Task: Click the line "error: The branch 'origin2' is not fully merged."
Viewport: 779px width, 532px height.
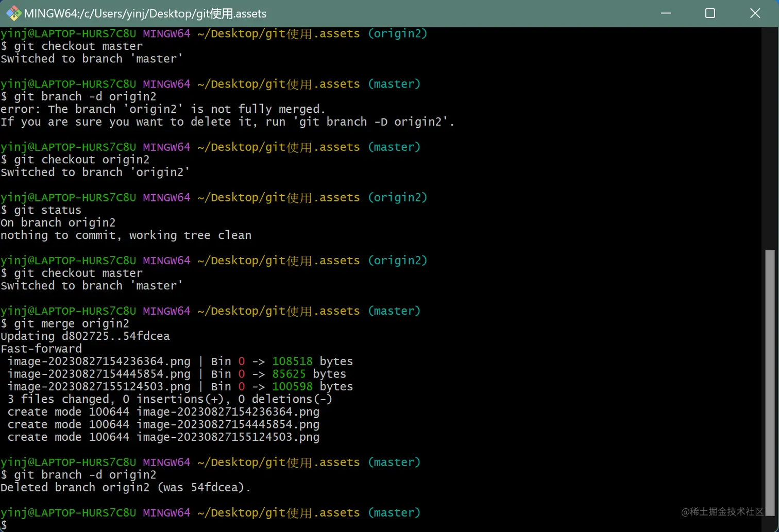Action: tap(163, 109)
